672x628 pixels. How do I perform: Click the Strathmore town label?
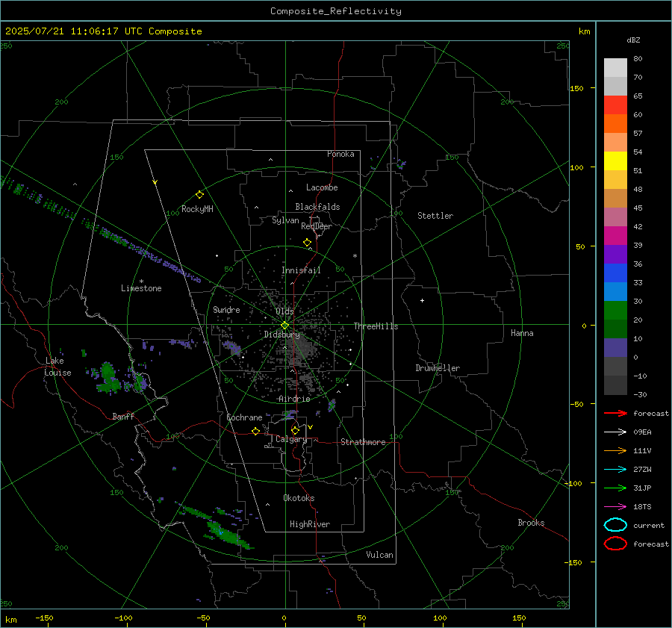tap(363, 442)
